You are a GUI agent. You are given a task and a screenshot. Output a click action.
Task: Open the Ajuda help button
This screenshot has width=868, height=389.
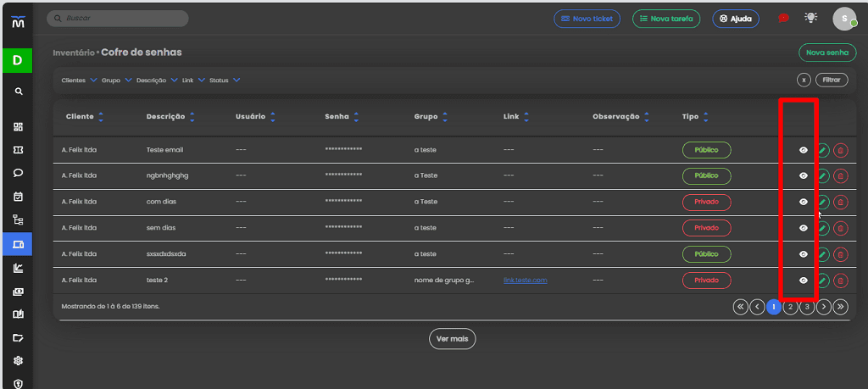736,19
